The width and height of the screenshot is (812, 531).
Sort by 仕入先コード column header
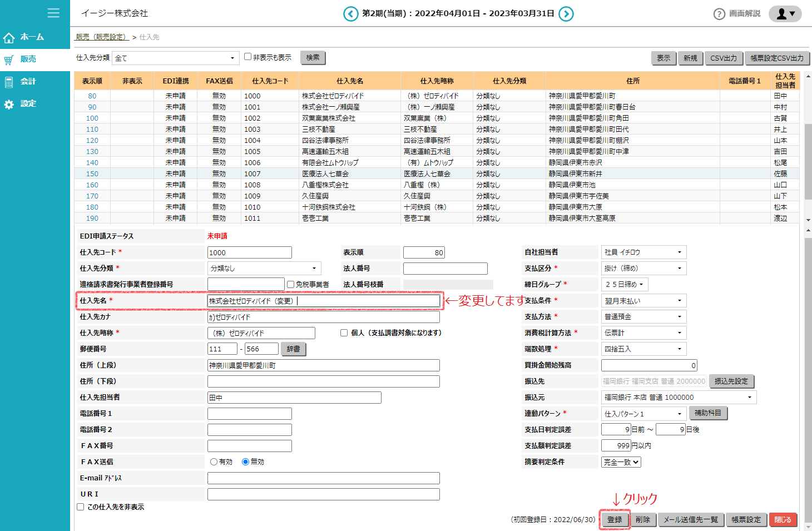pyautogui.click(x=270, y=81)
